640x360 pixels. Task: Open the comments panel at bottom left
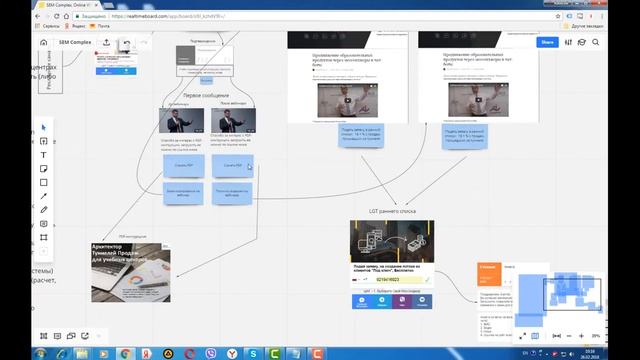point(57,336)
